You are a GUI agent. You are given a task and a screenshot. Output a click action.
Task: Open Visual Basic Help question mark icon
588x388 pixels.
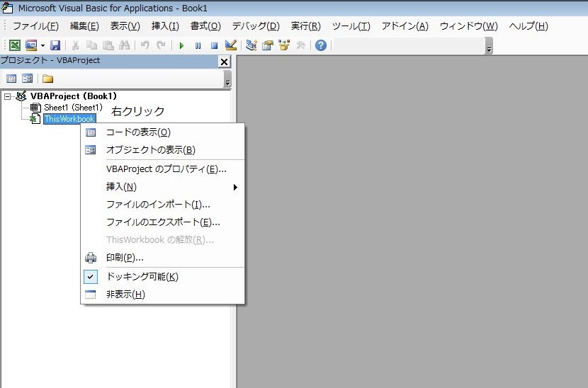[x=321, y=45]
